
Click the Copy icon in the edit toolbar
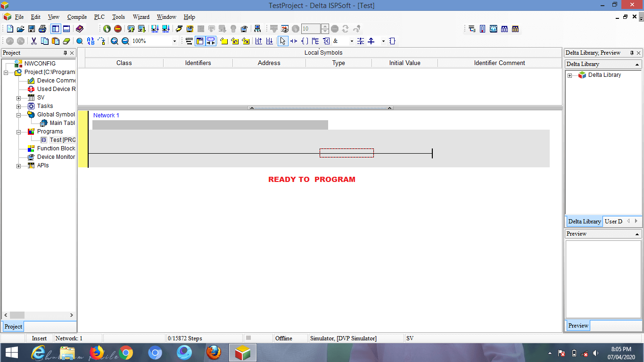[x=45, y=41]
